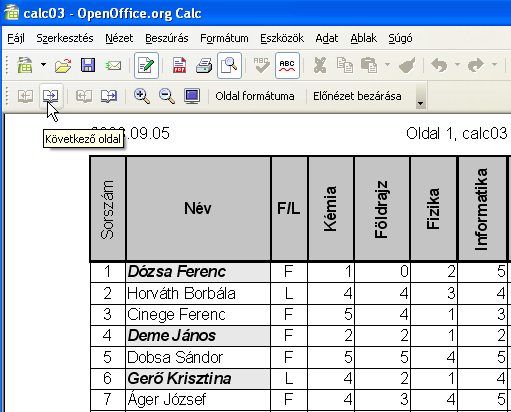Zoom in on the page preview

142,96
